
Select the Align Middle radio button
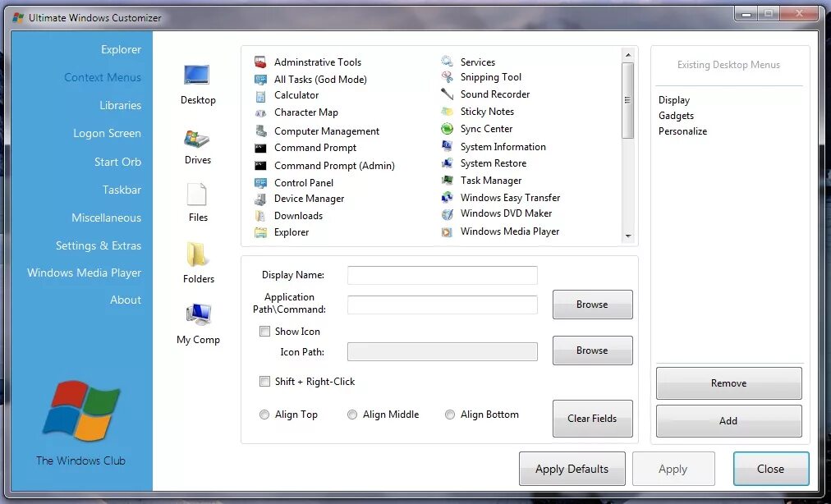[x=352, y=415]
